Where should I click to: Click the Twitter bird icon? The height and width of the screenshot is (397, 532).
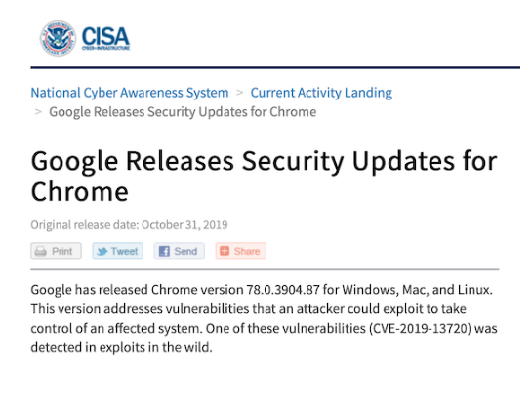(102, 252)
